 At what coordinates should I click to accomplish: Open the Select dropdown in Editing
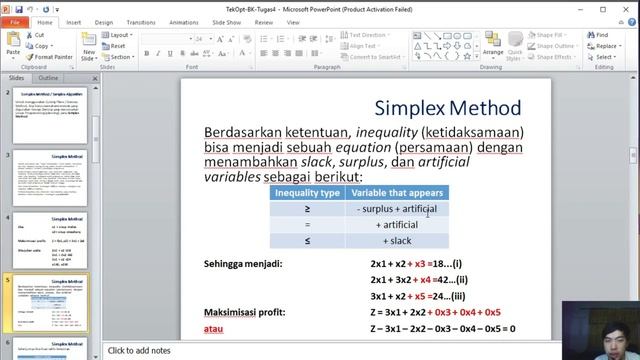tap(602, 57)
